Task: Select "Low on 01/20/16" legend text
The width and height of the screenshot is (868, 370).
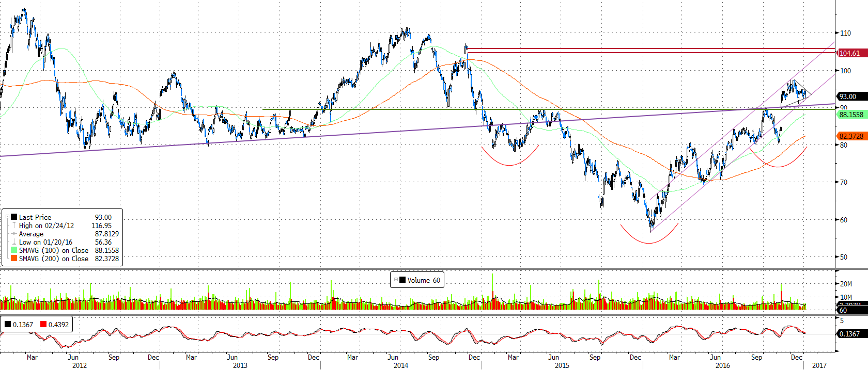Action: pos(45,242)
